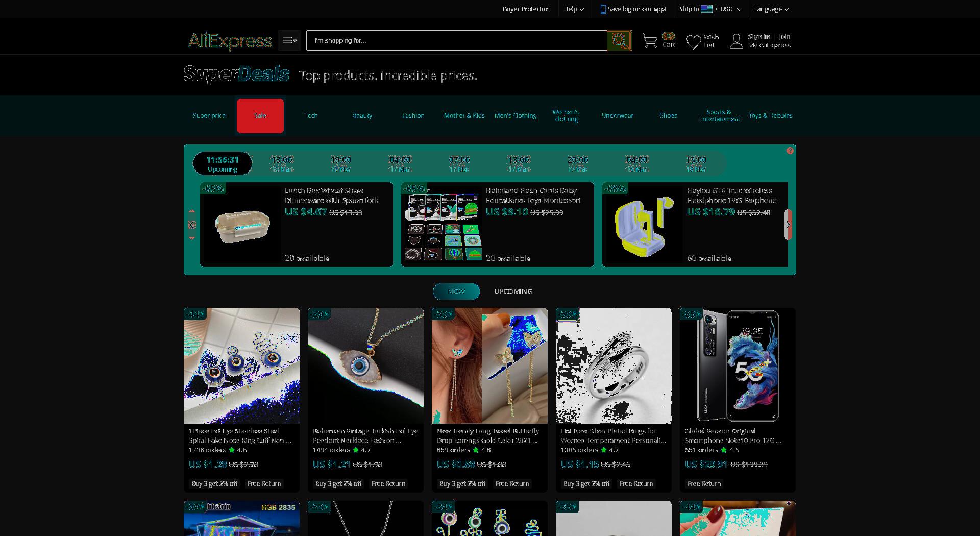Viewport: 980px width, 536px height.
Task: Open the Mother & Kids tab
Action: pos(464,116)
